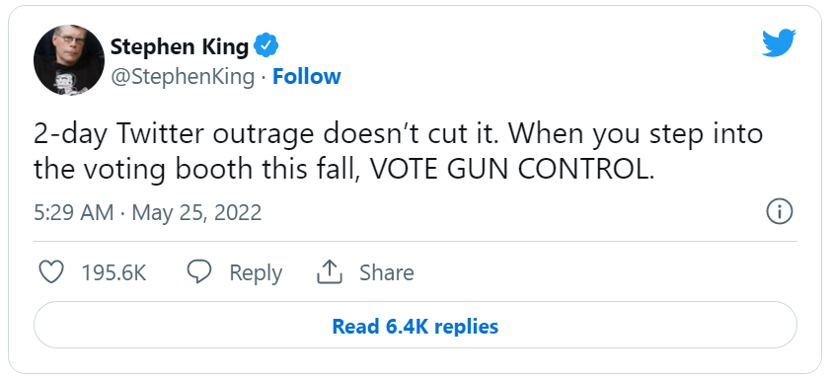Screen dimensions: 832x378
Task: Follow @StephenKing via the Follow link
Action: [306, 76]
